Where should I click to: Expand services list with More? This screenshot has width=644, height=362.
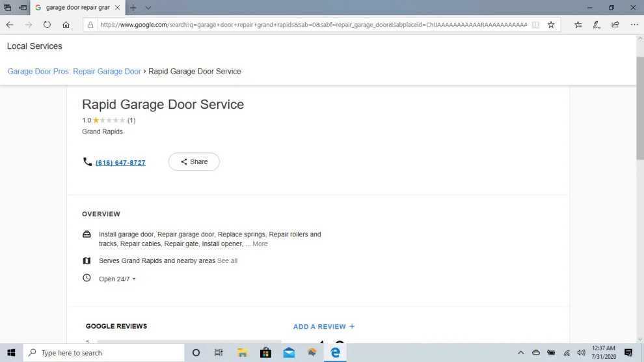click(x=260, y=244)
